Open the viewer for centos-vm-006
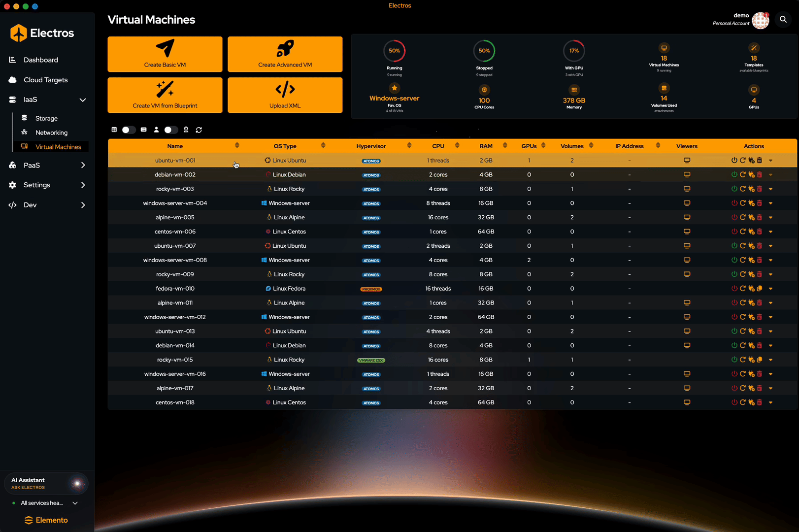799x532 pixels. (x=687, y=232)
